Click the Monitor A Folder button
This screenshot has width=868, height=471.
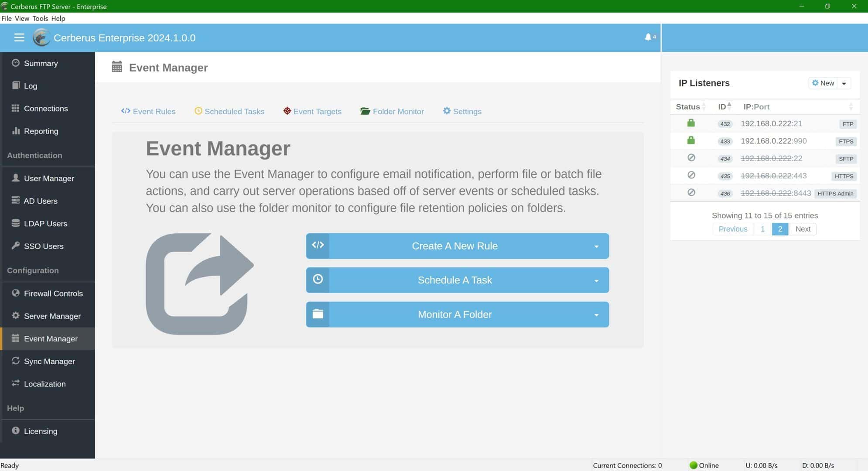(x=455, y=314)
